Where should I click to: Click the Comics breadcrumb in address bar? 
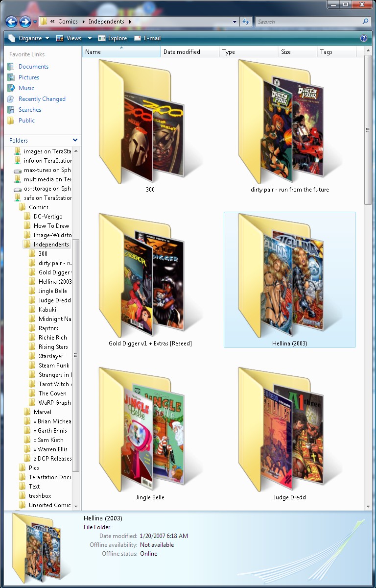click(68, 22)
